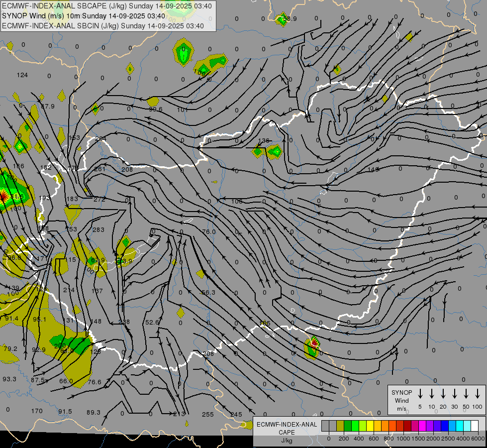Click the '52.6' map value
The height and width of the screenshot is (448, 487).
pos(152,323)
